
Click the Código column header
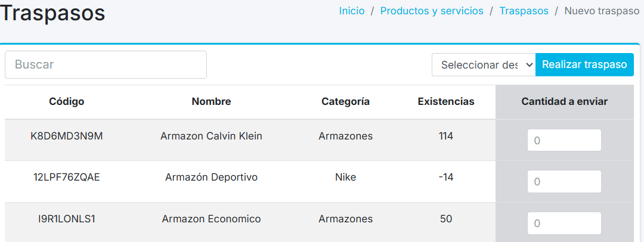coord(66,101)
